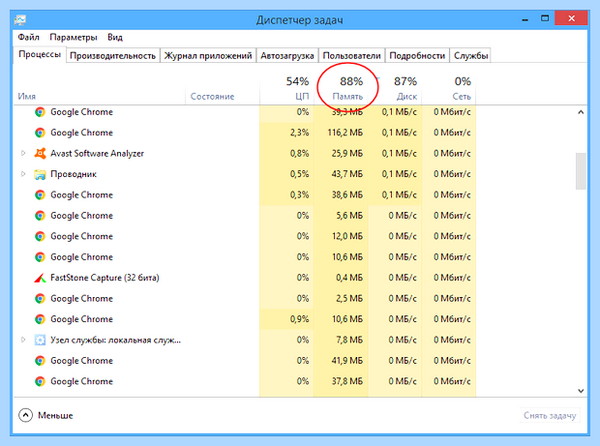Select the Пользователи tab
The image size is (600, 446).
pyautogui.click(x=352, y=56)
